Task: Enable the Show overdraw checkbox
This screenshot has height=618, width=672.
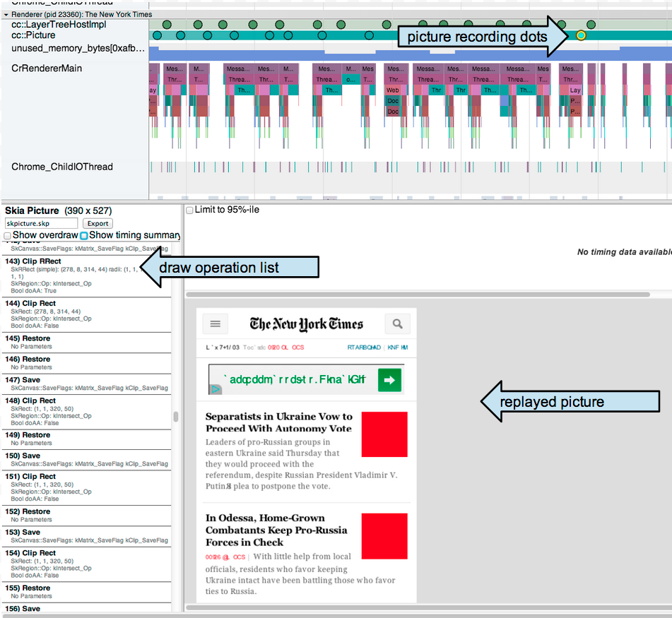Action: (x=7, y=236)
